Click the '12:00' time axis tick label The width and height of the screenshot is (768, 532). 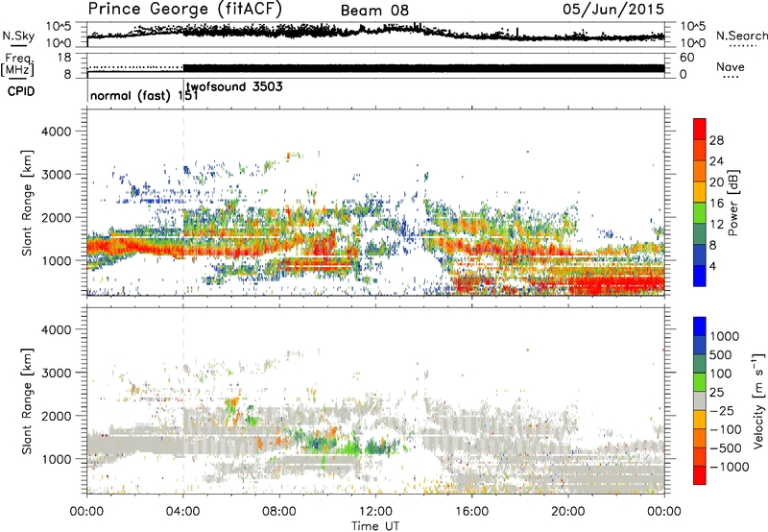point(375,512)
